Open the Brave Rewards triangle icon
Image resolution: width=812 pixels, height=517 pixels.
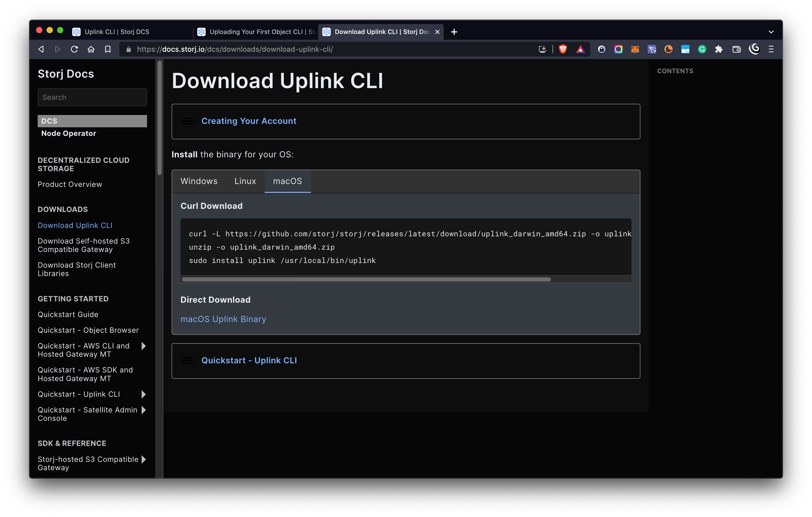click(x=580, y=49)
